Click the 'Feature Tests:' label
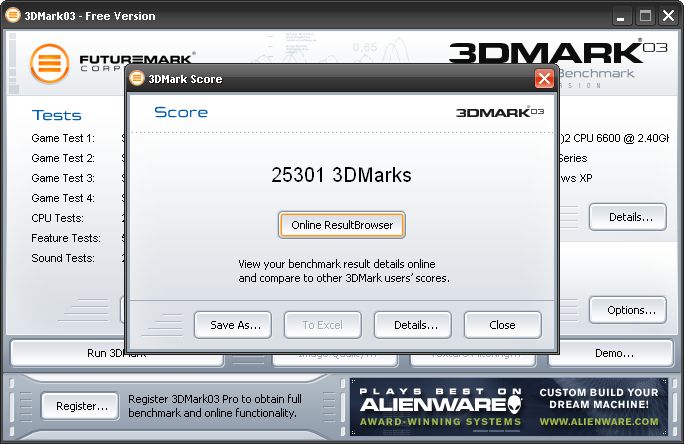 [66, 238]
